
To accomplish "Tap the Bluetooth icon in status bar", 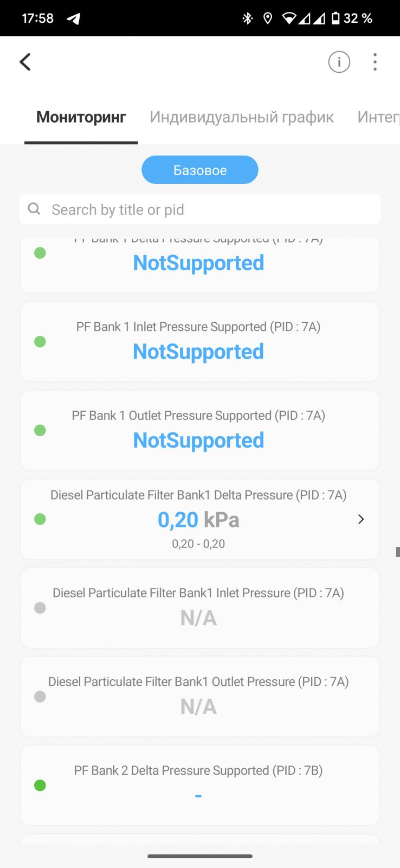I will coord(247,18).
